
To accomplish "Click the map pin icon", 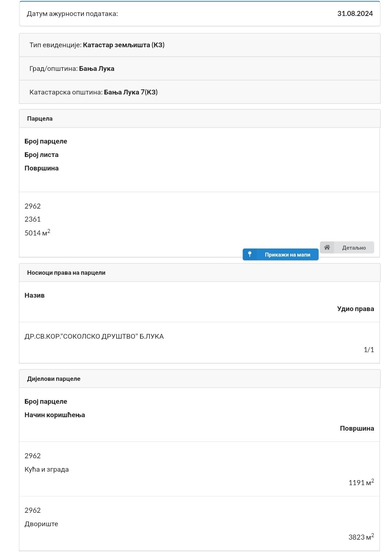I will pyautogui.click(x=249, y=254).
